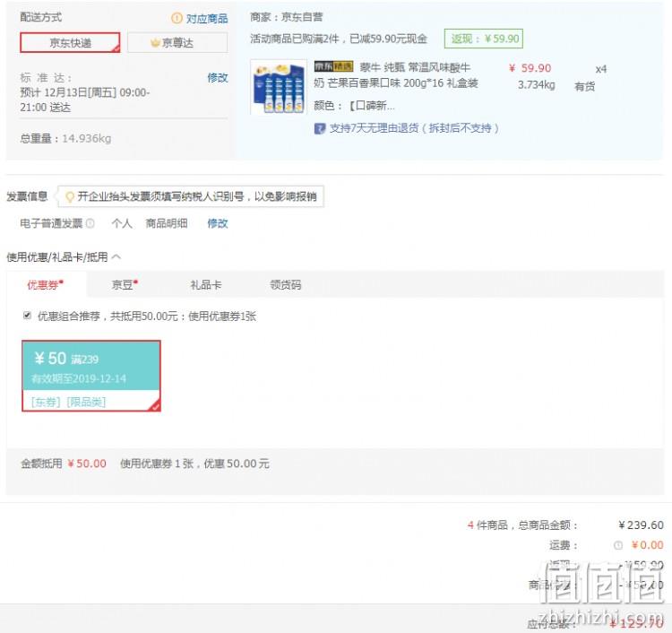Click product weight 3.734kg
The image size is (672, 633).
point(536,85)
